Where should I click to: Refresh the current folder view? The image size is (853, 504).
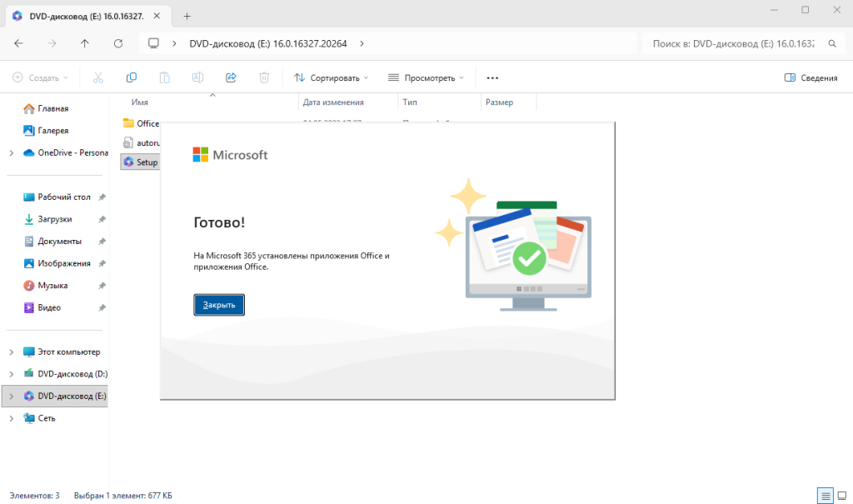click(118, 43)
